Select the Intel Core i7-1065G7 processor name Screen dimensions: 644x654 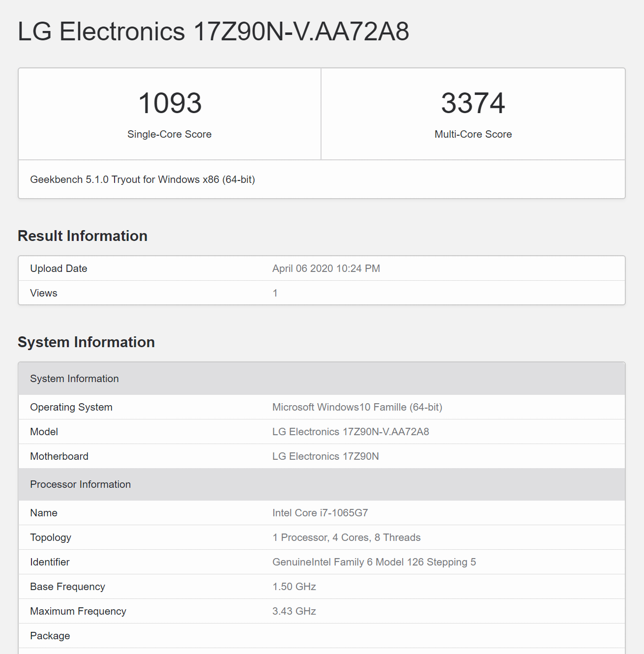point(320,513)
